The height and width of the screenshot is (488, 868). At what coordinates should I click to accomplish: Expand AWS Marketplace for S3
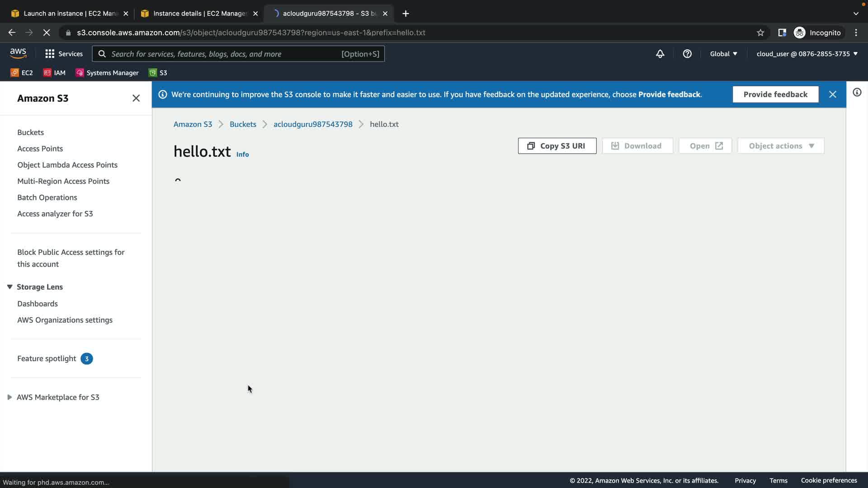pyautogui.click(x=9, y=397)
